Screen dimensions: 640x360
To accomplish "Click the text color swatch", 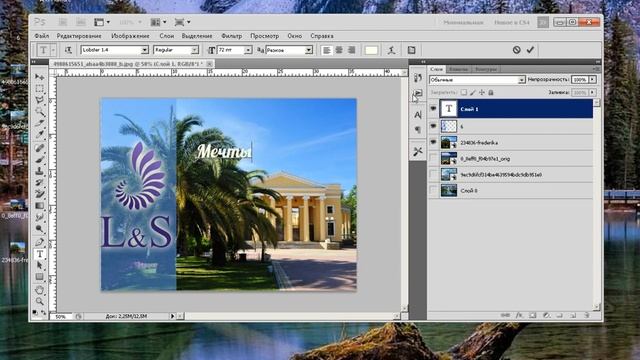I will [x=371, y=50].
